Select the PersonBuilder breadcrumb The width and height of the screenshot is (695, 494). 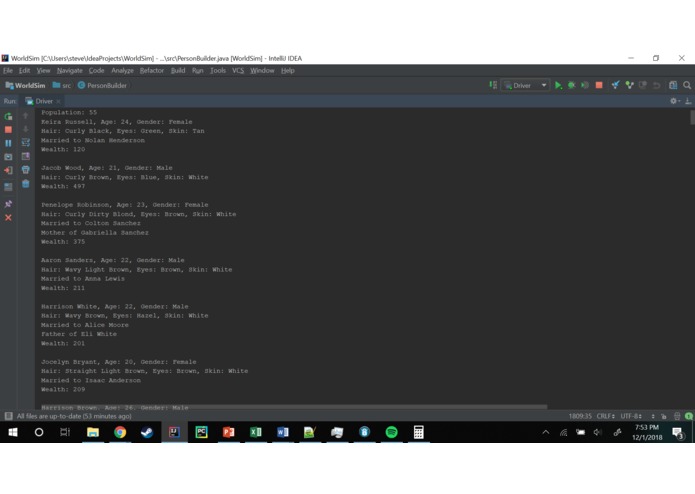pyautogui.click(x=102, y=86)
